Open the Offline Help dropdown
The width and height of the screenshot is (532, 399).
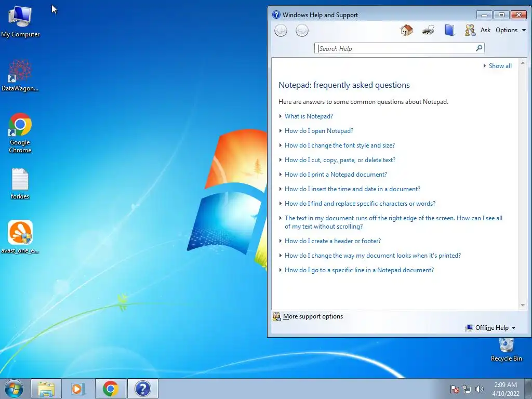[490, 328]
